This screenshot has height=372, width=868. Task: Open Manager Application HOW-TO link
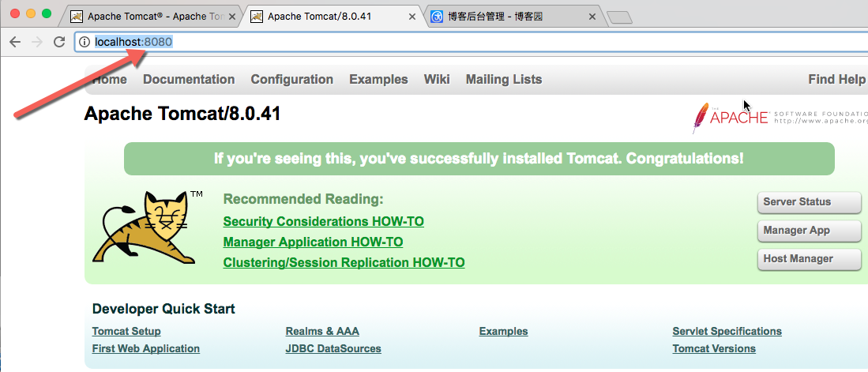coord(313,242)
